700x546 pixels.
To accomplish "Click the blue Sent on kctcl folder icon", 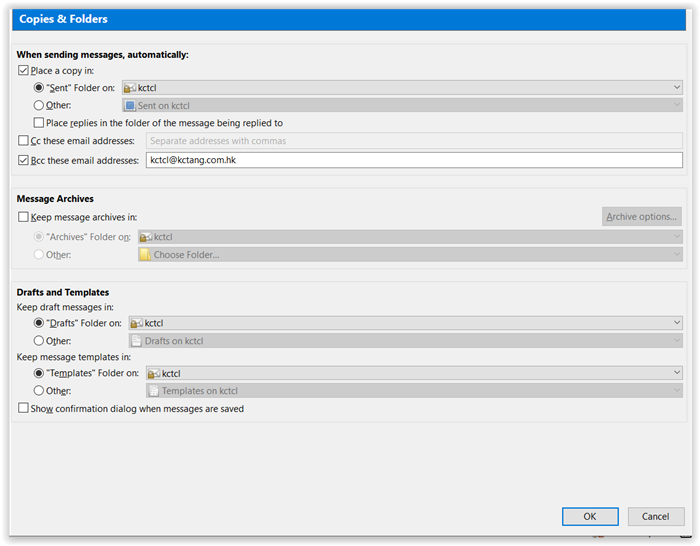I will point(130,106).
